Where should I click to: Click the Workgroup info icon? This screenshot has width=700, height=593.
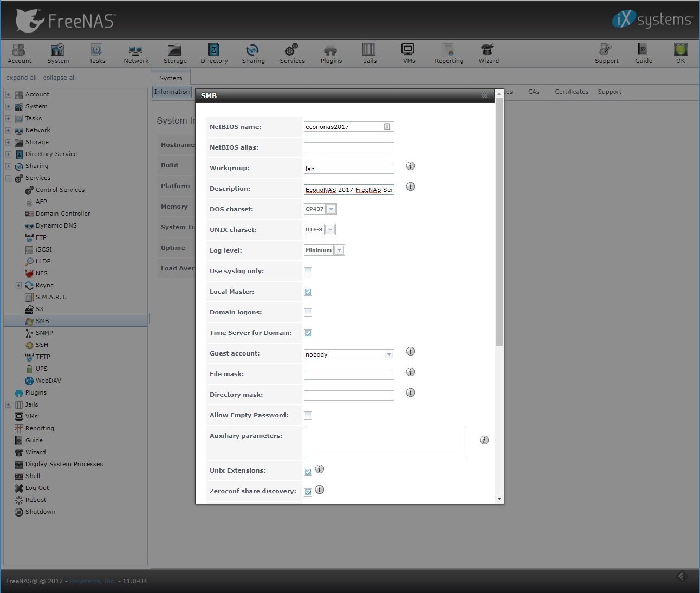point(411,166)
